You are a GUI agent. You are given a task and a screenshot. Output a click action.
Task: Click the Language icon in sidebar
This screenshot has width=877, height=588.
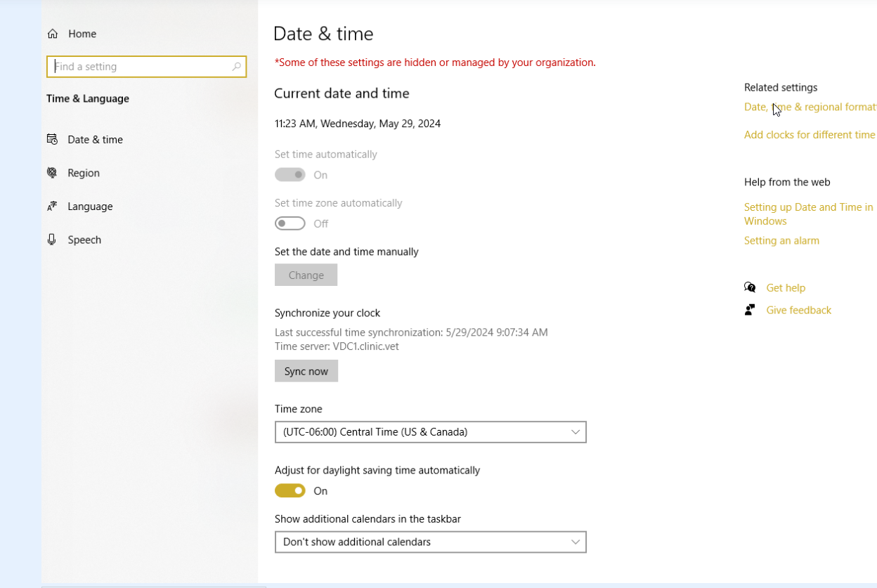[52, 207]
